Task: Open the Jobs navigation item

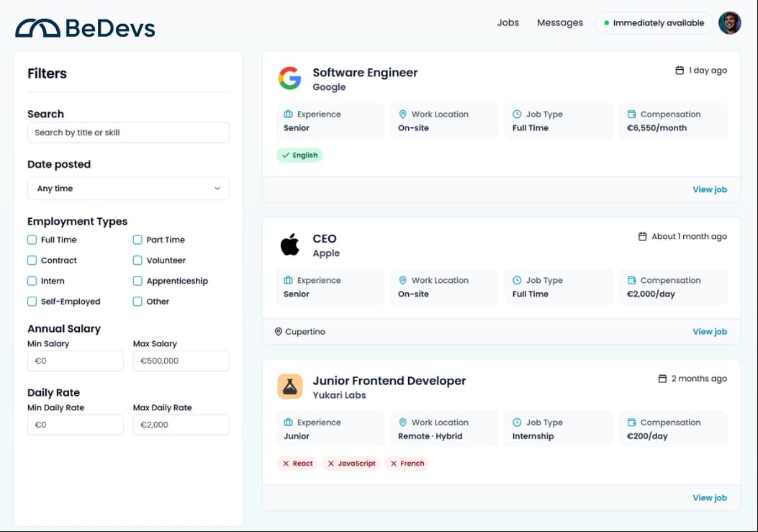Action: coord(508,22)
